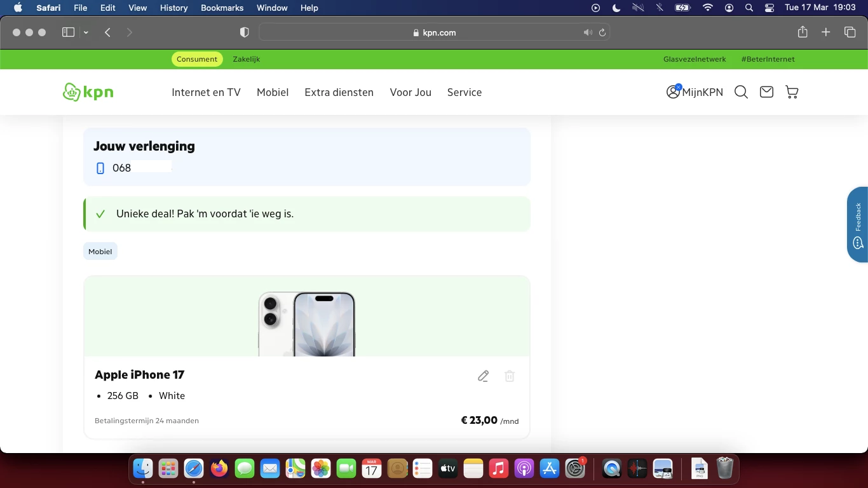This screenshot has width=868, height=488.
Task: Toggle Focus moon icon in menu bar
Action: point(616,8)
